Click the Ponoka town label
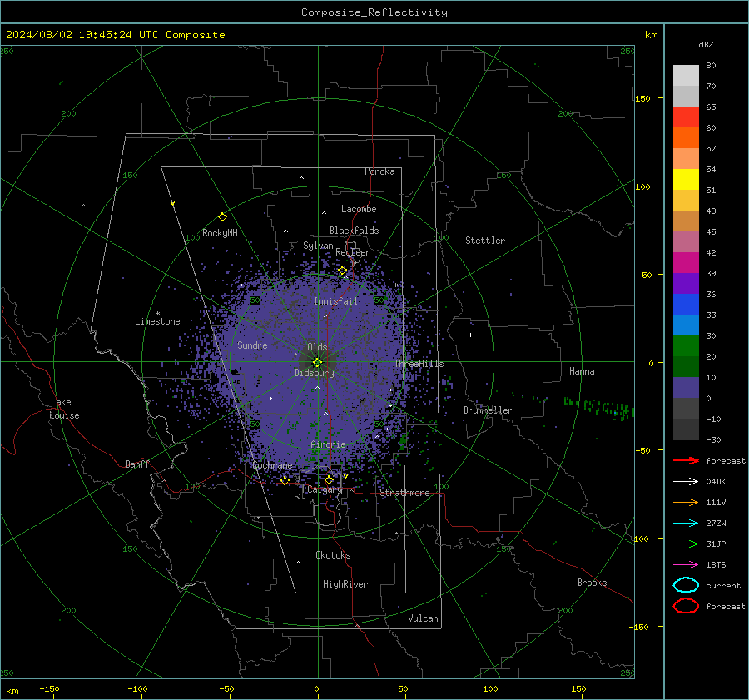Image resolution: width=749 pixels, height=700 pixels. coord(379,171)
